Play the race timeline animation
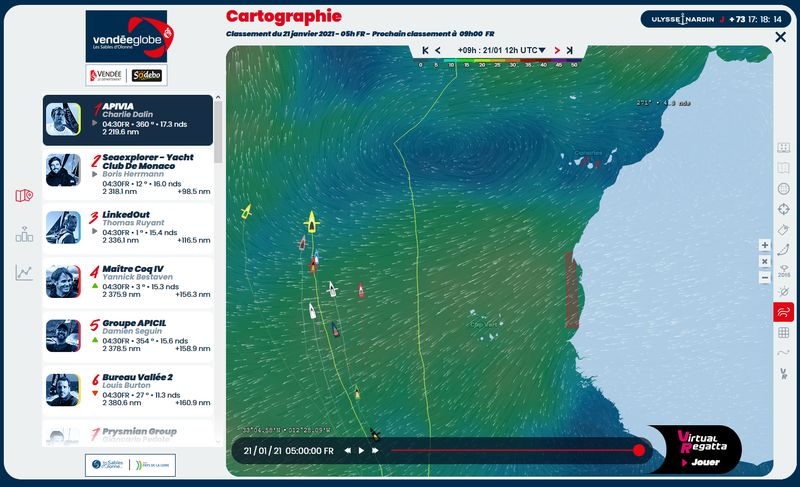This screenshot has width=800, height=487. point(361,450)
